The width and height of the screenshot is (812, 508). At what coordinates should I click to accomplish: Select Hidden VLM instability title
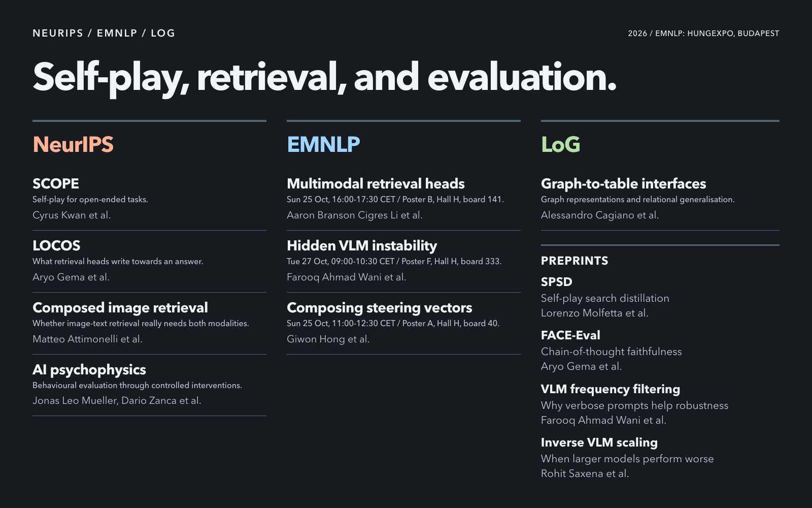(362, 245)
